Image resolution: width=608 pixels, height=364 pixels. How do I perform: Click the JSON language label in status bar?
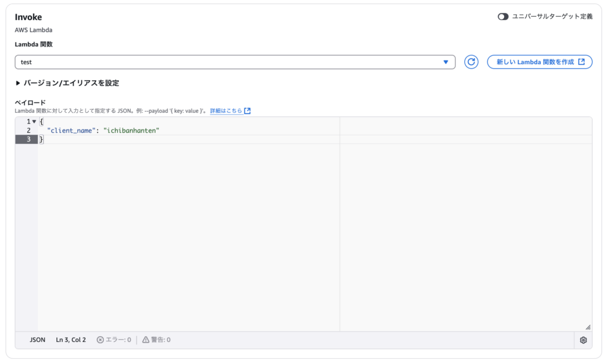pyautogui.click(x=37, y=340)
